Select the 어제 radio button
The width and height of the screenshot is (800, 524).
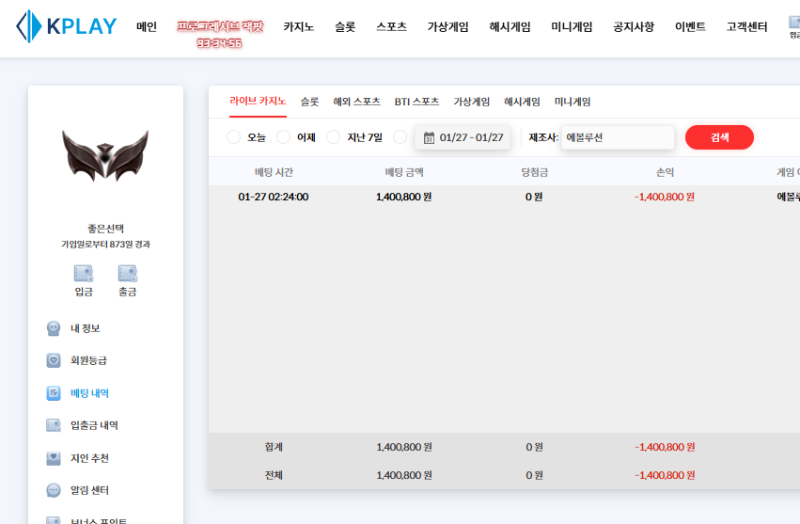click(283, 138)
